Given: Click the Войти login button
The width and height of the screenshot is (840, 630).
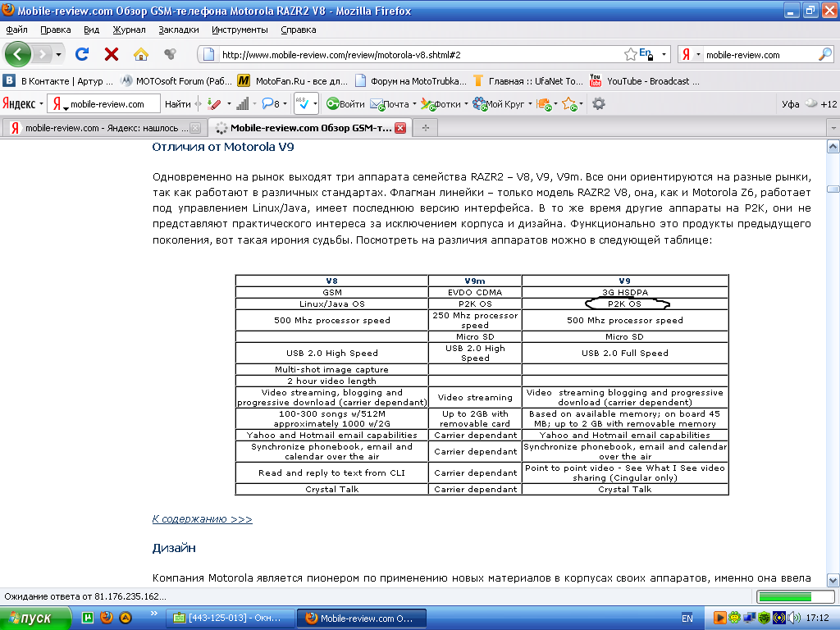Looking at the screenshot, I should (345, 104).
